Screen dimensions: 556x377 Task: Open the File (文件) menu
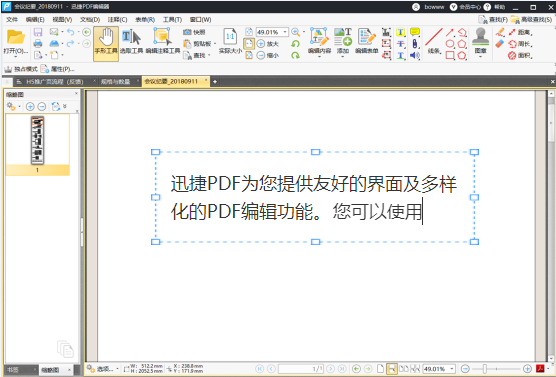(12, 20)
